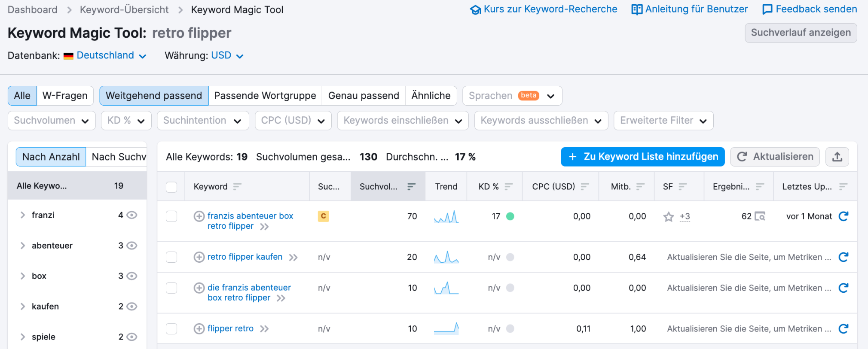Sort by Mitb. column icon
Viewport: 868px width, 349px height.
(640, 186)
